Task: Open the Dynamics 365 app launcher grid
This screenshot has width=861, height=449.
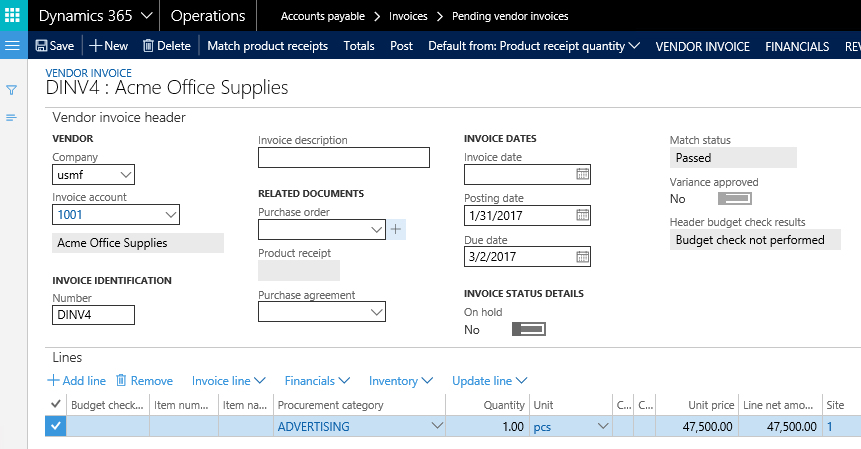Action: click(14, 16)
